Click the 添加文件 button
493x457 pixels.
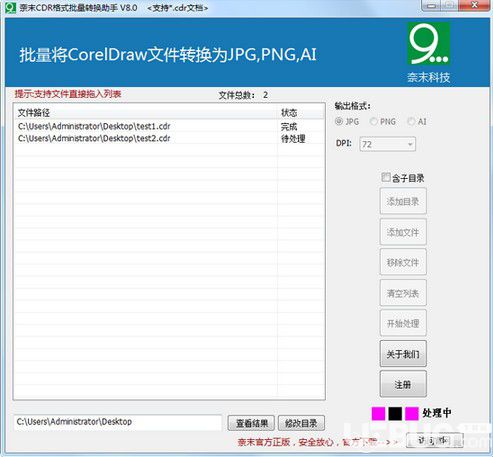point(403,232)
